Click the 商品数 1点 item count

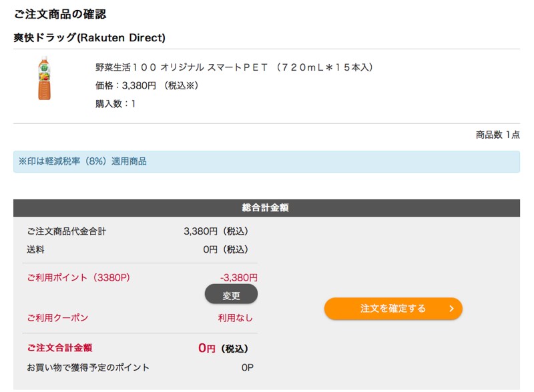tap(497, 135)
